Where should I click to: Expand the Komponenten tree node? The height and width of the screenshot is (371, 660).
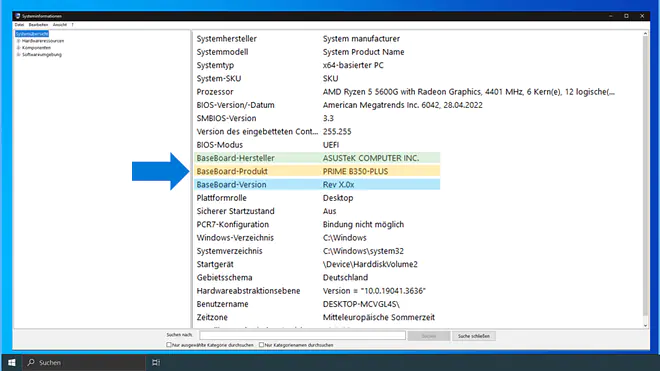pos(18,48)
